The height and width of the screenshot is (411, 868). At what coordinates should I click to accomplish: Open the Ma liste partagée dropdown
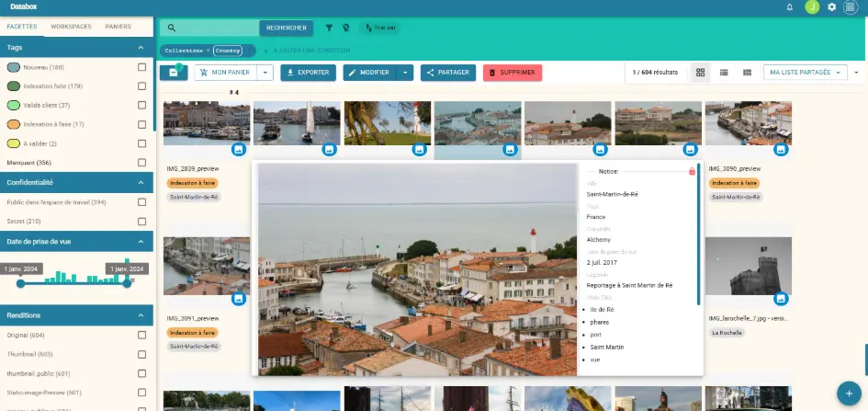coord(806,72)
